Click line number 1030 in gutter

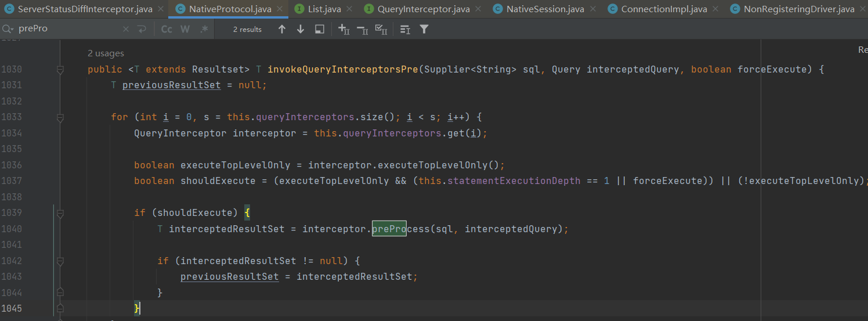click(x=12, y=70)
